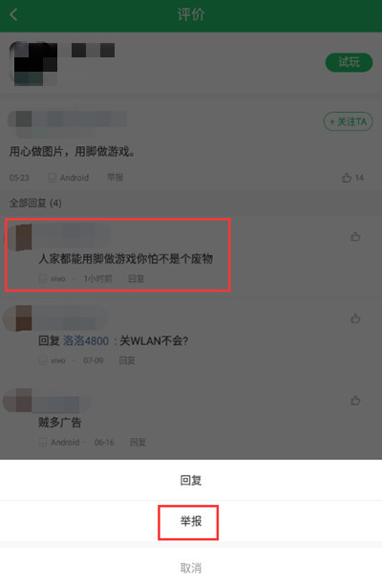Like the 贼多广告 reply

(x=355, y=400)
